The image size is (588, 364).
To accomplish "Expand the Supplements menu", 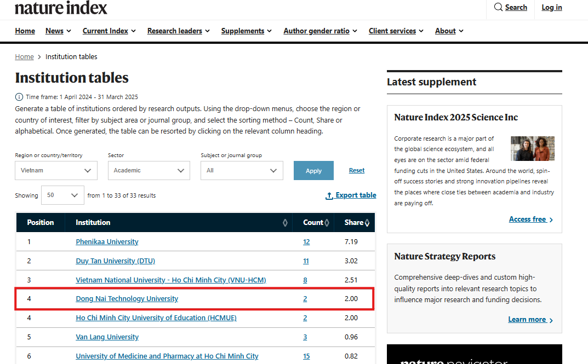I will [x=247, y=31].
